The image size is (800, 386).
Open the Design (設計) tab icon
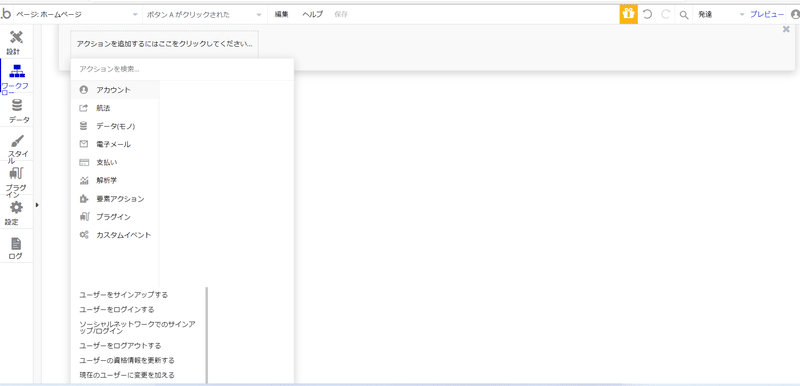pyautogui.click(x=16, y=37)
